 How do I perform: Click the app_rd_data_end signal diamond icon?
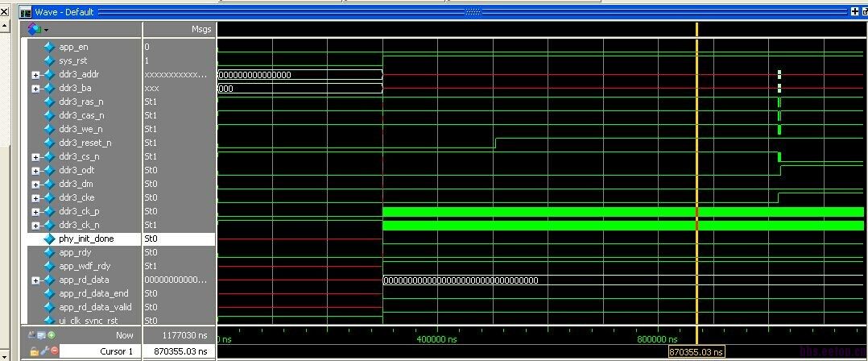50,293
